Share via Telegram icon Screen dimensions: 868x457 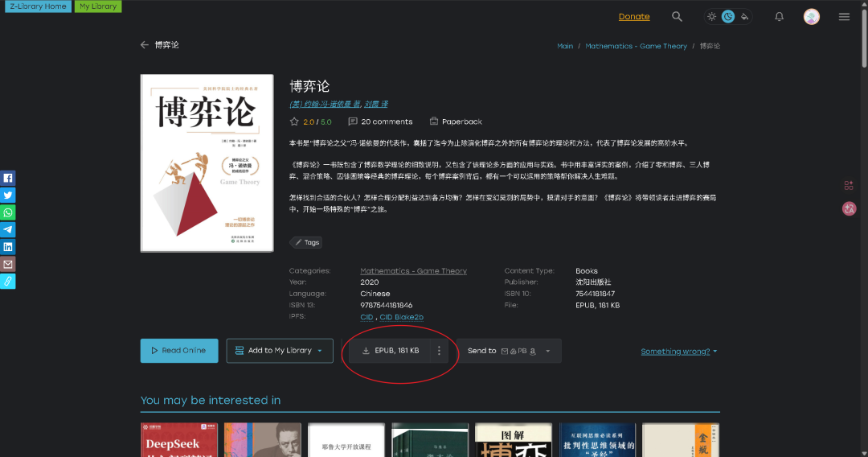(x=8, y=229)
